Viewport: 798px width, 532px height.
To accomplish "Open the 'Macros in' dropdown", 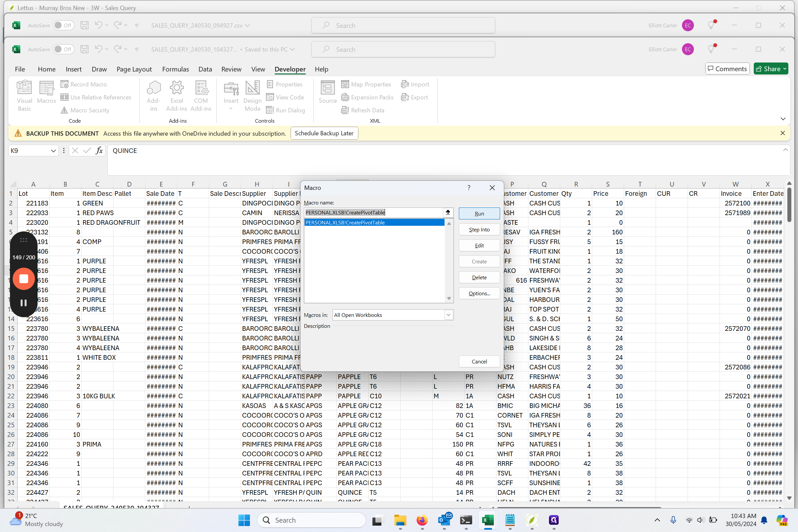I will point(449,315).
